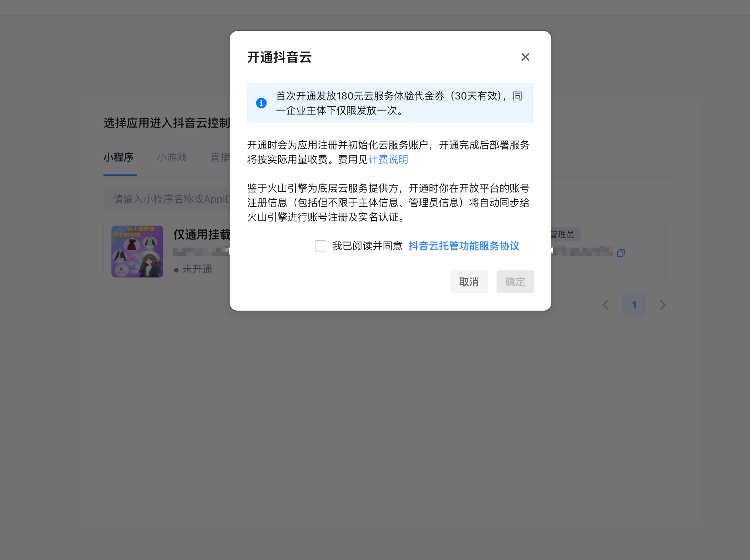Image resolution: width=750 pixels, height=560 pixels.
Task: Check the agreement checkbox
Action: pyautogui.click(x=320, y=246)
